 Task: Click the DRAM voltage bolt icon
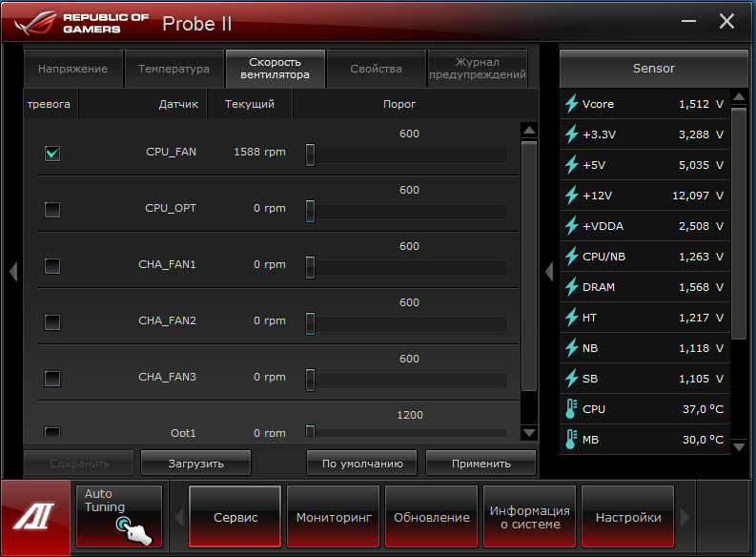point(572,287)
